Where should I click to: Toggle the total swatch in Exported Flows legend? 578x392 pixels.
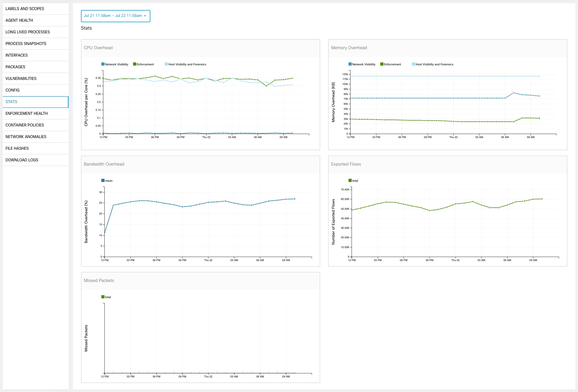click(x=350, y=180)
